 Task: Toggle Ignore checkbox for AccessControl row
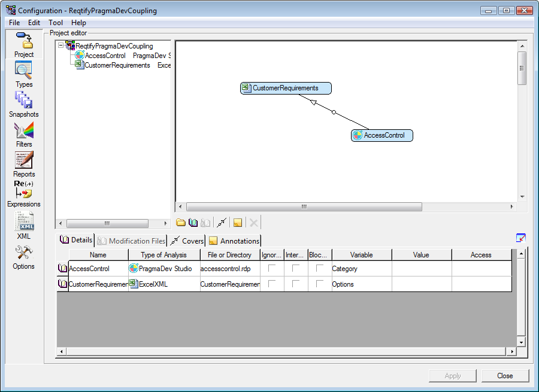[x=272, y=269]
